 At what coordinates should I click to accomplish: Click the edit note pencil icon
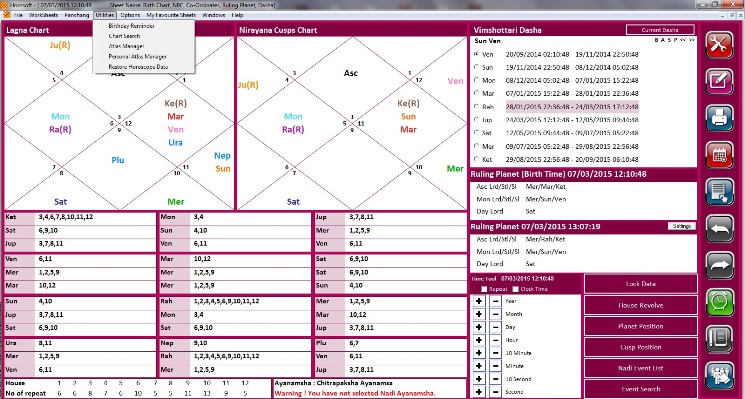tap(719, 82)
